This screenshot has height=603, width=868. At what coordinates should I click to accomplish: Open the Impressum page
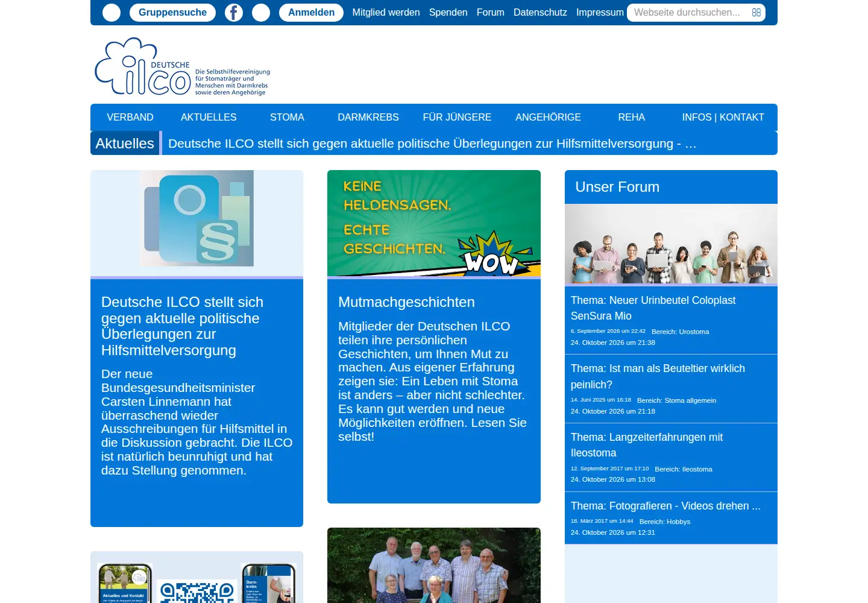tap(600, 13)
